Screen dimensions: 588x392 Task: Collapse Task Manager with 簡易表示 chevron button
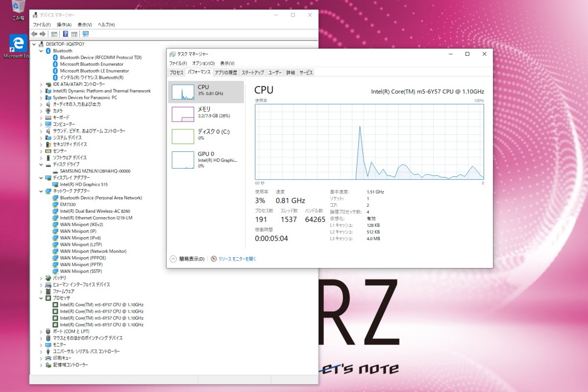pos(173,259)
